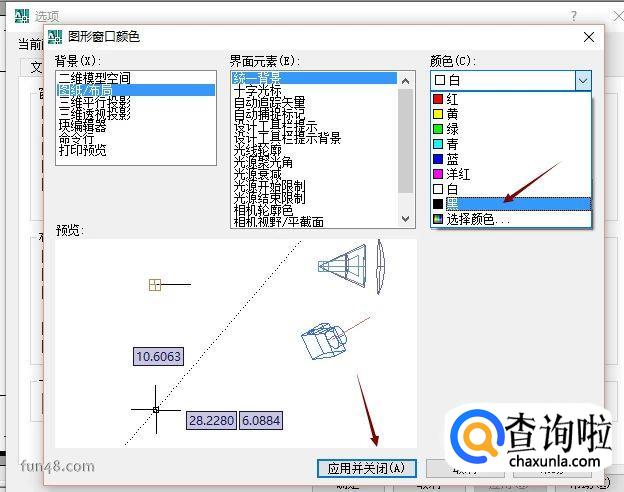Select 二维模型空间 in the background list
This screenshot has width=624, height=492.
(x=94, y=78)
